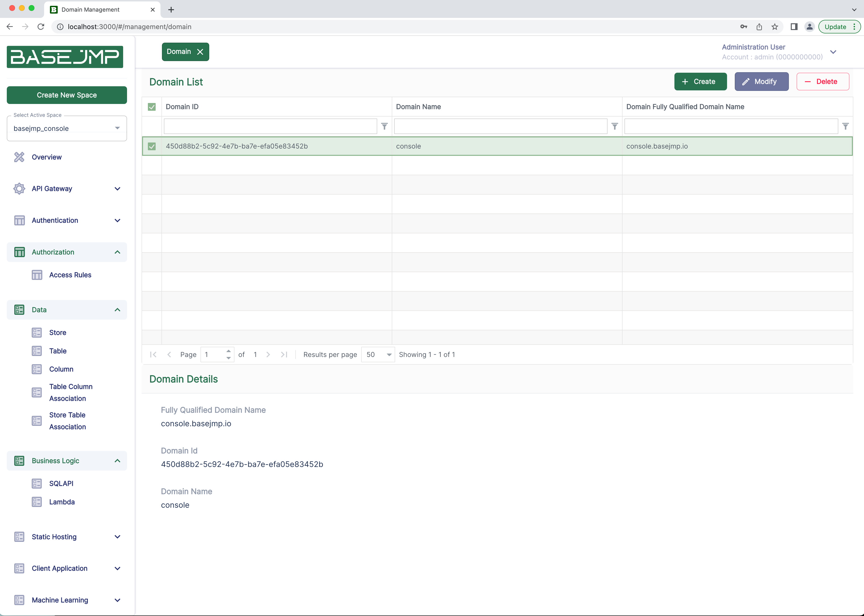864x616 pixels.
Task: Click the Domain Name column filter icon
Action: pos(615,126)
